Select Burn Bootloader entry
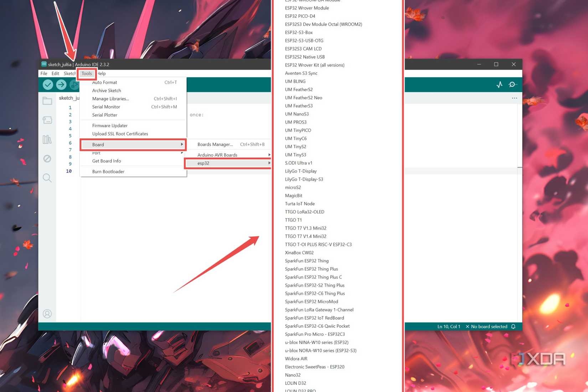Viewport: 588px width, 392px height. click(x=133, y=171)
